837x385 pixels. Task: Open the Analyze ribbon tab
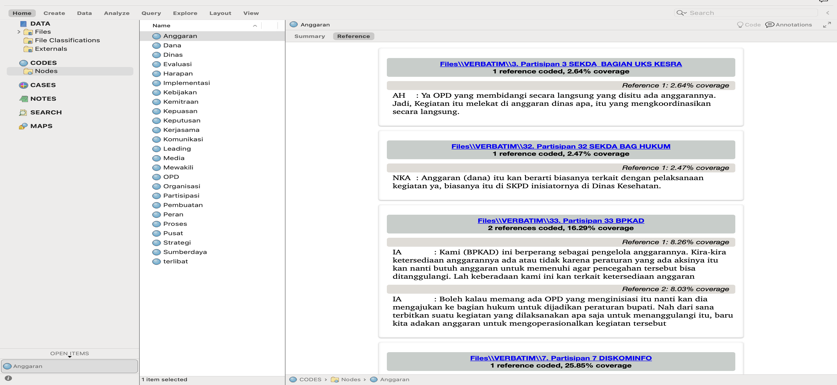click(116, 13)
